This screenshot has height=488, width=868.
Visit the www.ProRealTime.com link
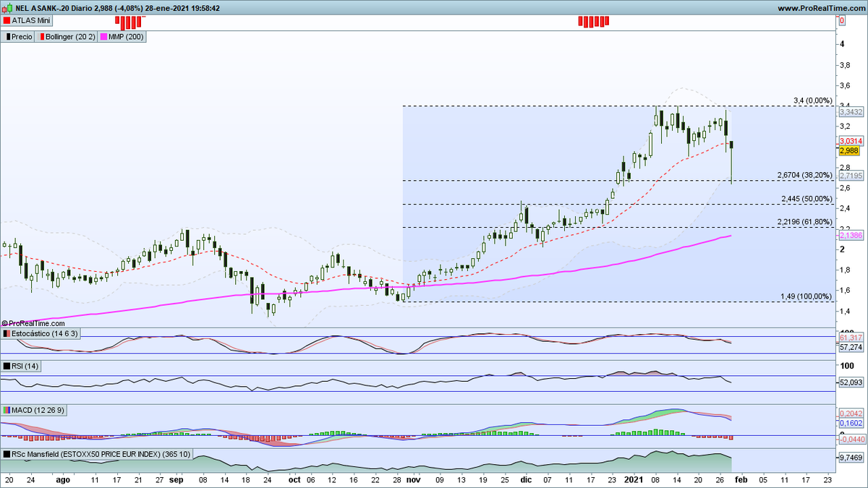(821, 8)
